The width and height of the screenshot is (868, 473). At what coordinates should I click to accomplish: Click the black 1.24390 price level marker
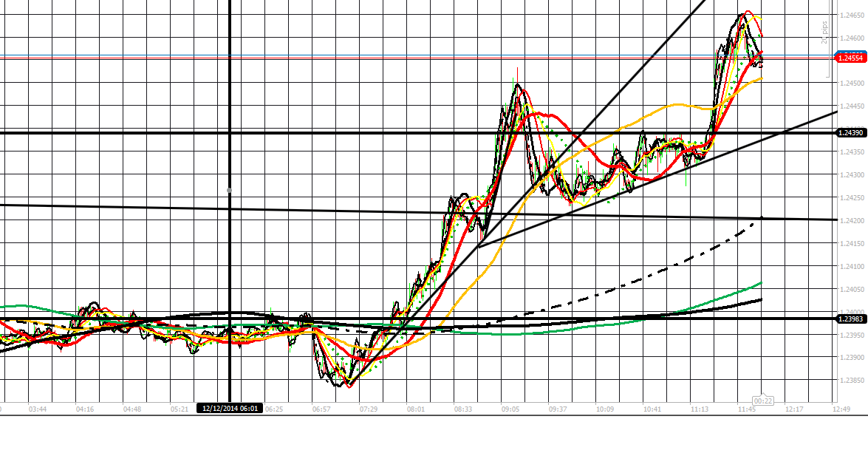(x=851, y=132)
